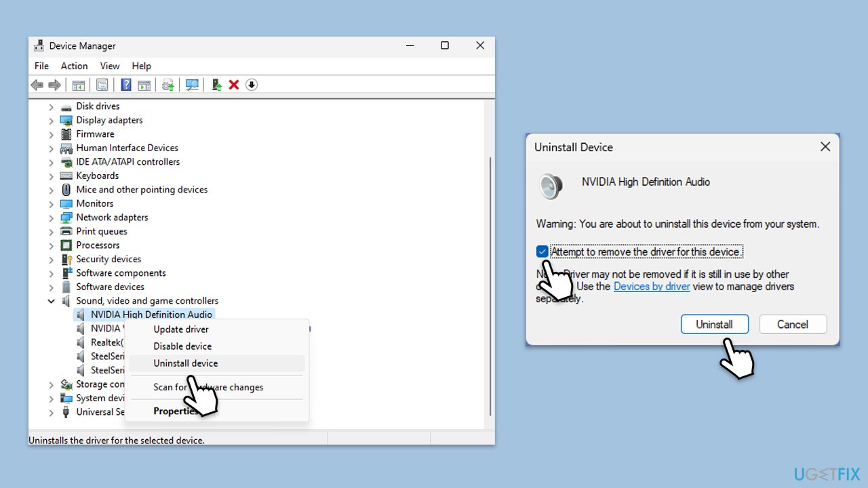Viewport: 868px width, 488px height.
Task: Expand the Software devices node
Action: (51, 287)
